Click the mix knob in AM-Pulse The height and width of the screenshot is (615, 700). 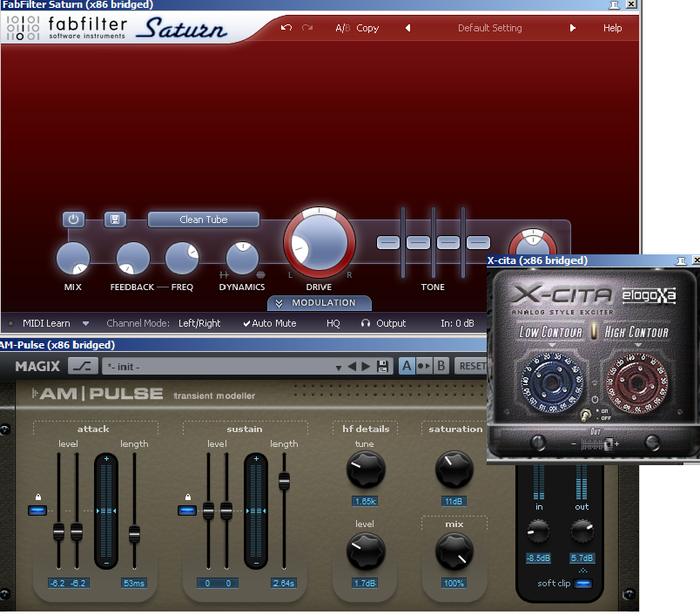(x=454, y=552)
